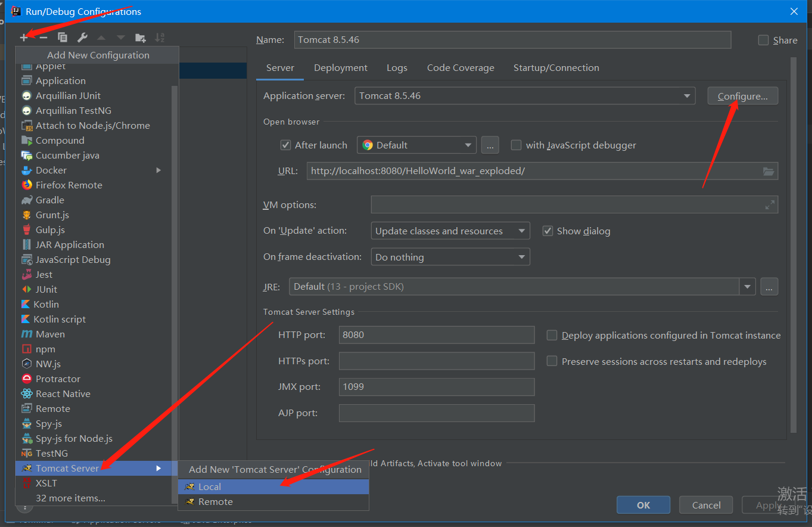Select XSLT configuration type
The width and height of the screenshot is (812, 527).
click(x=94, y=483)
